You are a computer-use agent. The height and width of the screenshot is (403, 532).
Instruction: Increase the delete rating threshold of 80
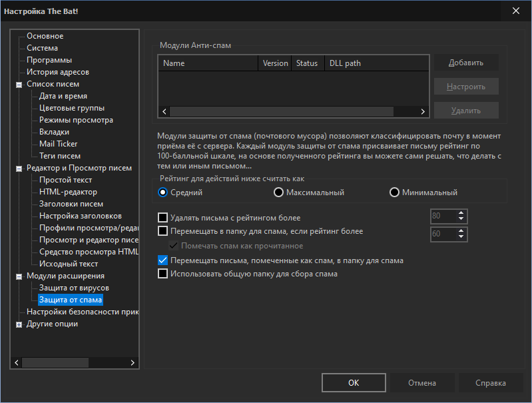pos(461,213)
